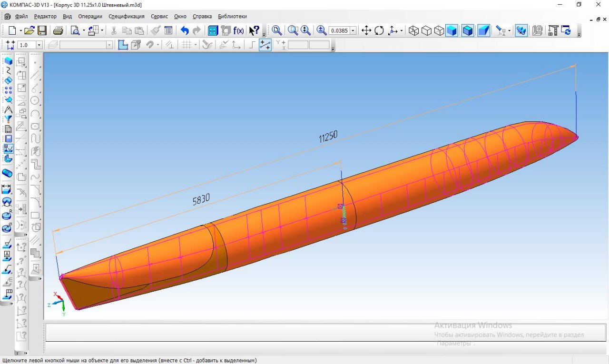Open the Variables f(x) panel
609x364 pixels.
(238, 31)
